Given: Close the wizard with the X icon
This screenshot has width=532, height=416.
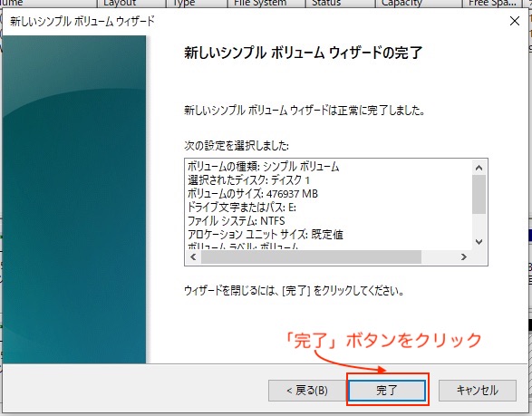Looking at the screenshot, I should click(x=515, y=21).
